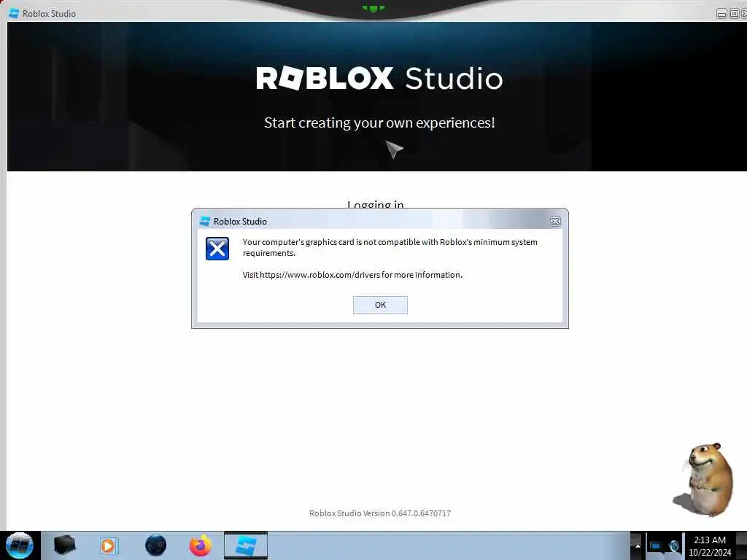
Task: Click the ROBLOX Studio logo banner
Action: tap(379, 78)
